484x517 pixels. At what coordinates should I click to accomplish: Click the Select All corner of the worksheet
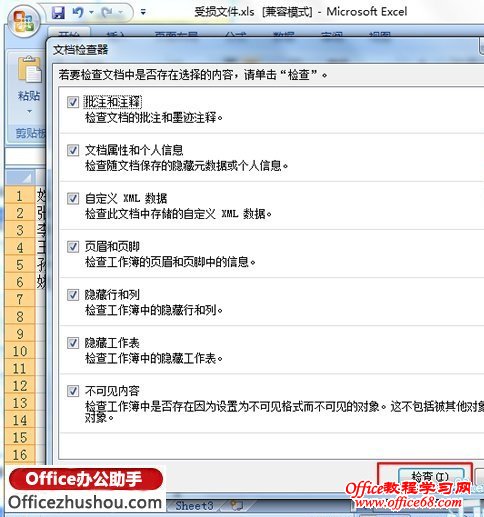20,178
